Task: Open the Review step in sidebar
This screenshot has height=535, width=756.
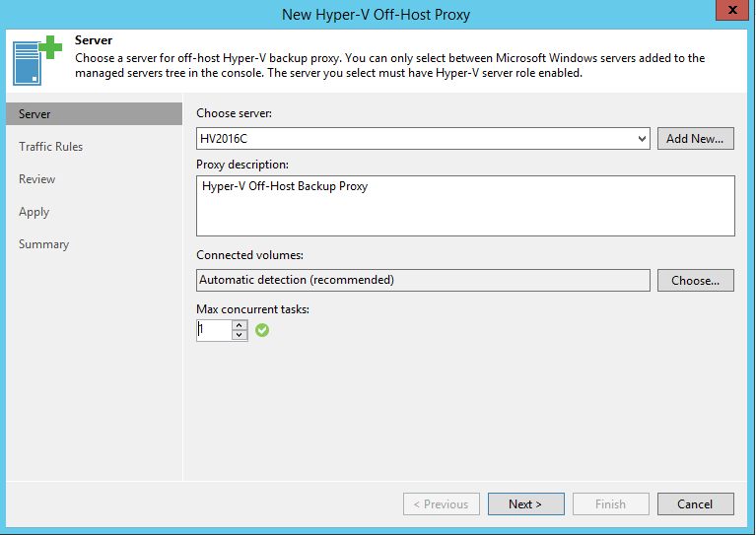Action: click(x=37, y=179)
